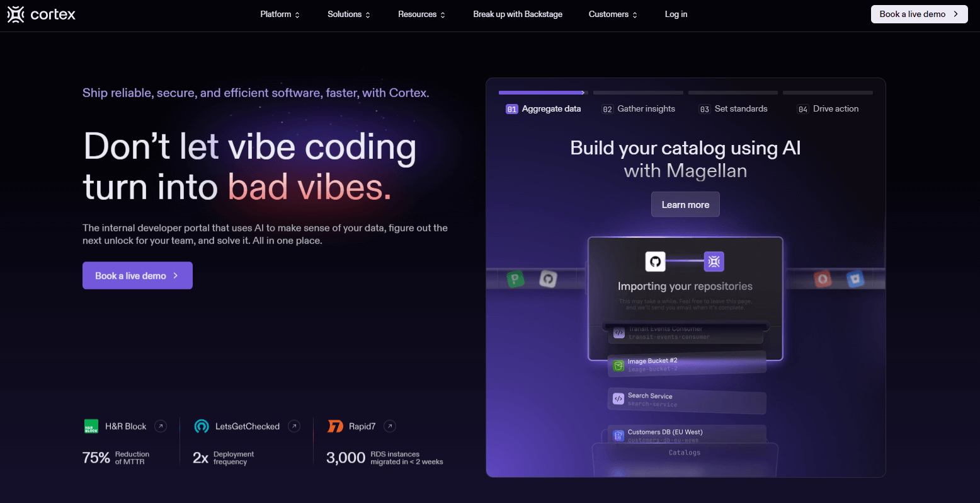Viewport: 980px width, 503px height.
Task: Select the code icon on Search Service
Action: pyautogui.click(x=617, y=398)
